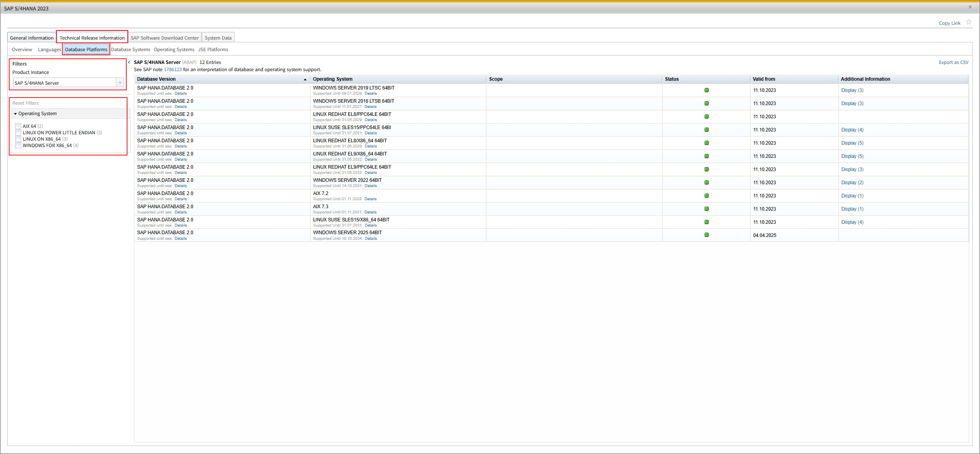The image size is (980, 454).
Task: Click the Copy Link link
Action: (950, 23)
